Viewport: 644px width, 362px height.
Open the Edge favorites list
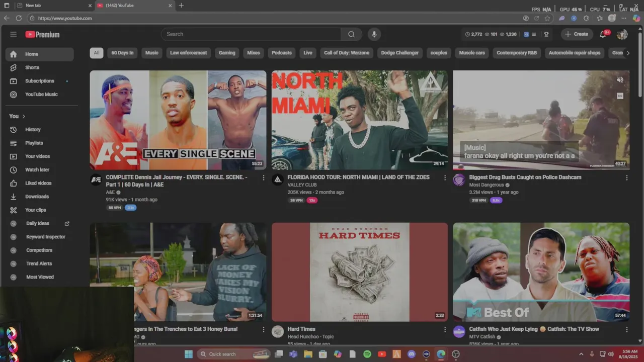[599, 18]
